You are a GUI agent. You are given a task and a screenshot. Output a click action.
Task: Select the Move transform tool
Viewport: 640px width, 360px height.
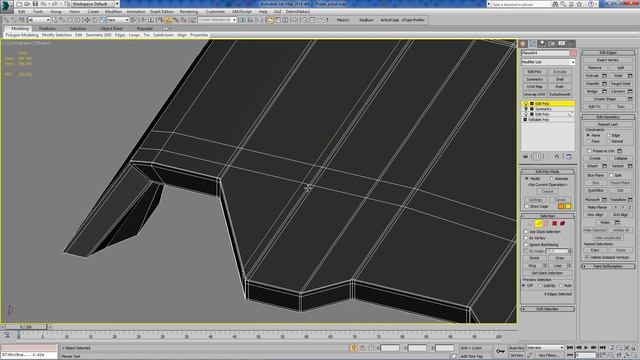coord(87,20)
